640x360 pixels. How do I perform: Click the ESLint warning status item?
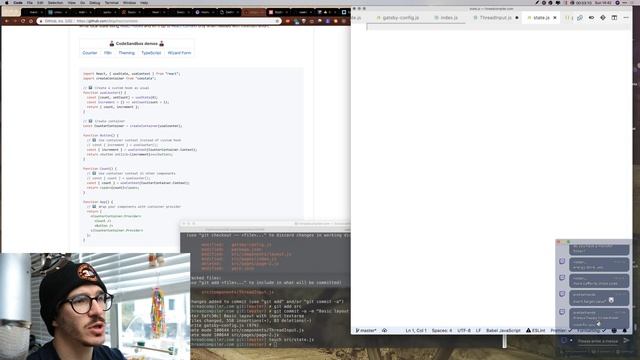pyautogui.click(x=536, y=330)
